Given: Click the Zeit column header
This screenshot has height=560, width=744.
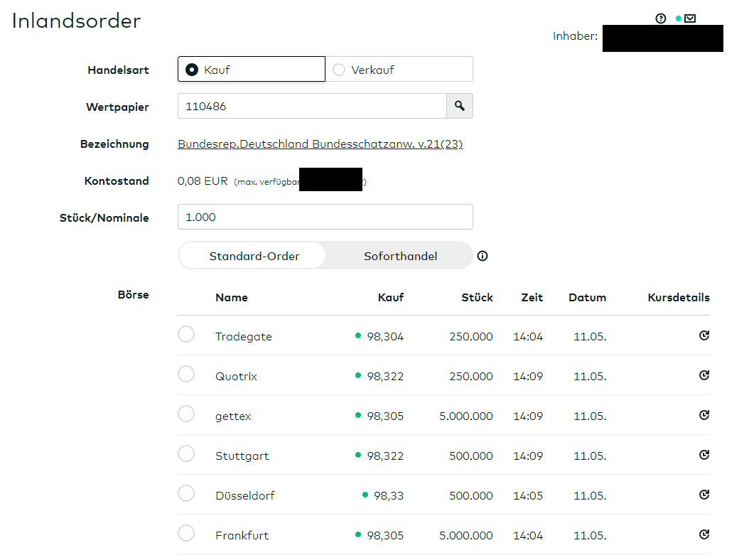Looking at the screenshot, I should tap(532, 298).
